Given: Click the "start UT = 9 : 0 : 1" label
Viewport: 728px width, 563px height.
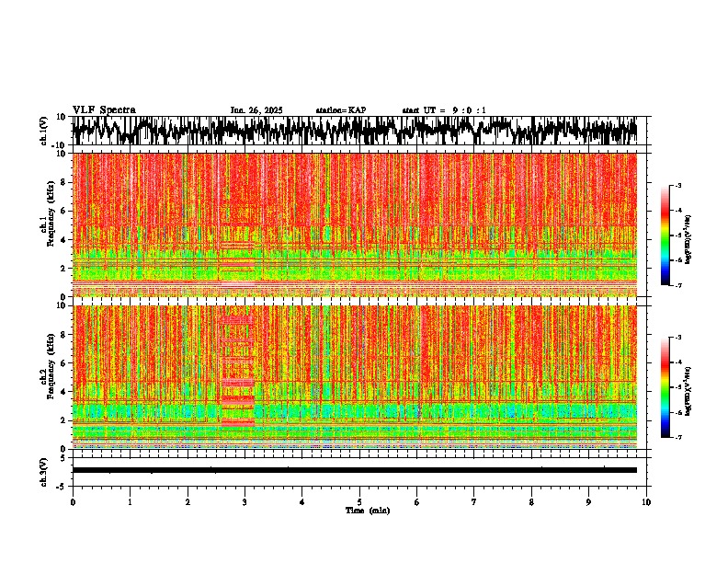Looking at the screenshot, I should 444,110.
